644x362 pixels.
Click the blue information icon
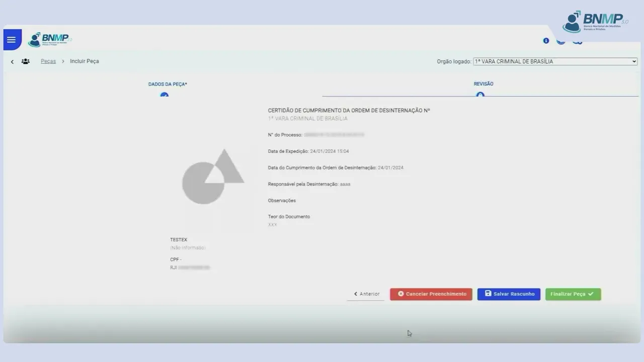coord(546,41)
